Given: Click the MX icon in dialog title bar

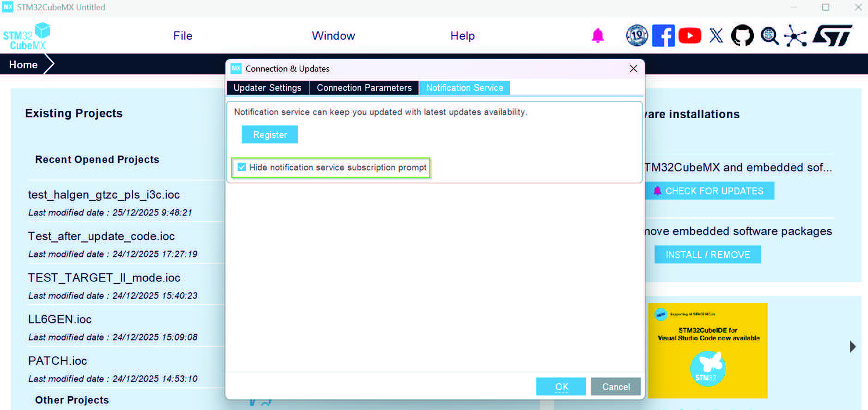Looking at the screenshot, I should (x=236, y=68).
